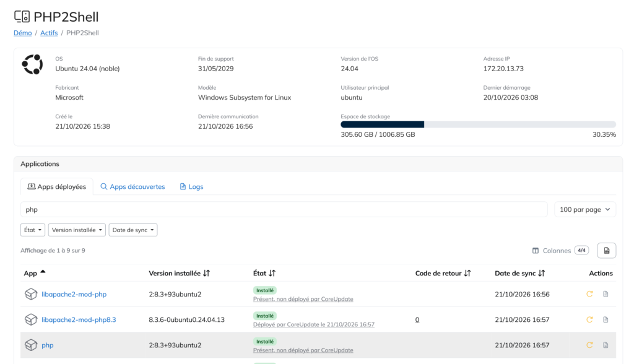
Task: Open the log document icon for the php row
Action: point(606,345)
